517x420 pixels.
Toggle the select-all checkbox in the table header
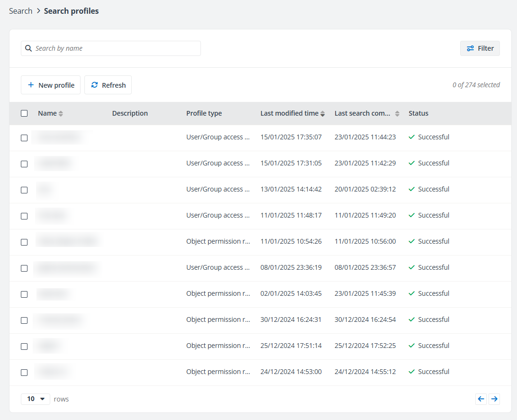tap(24, 113)
